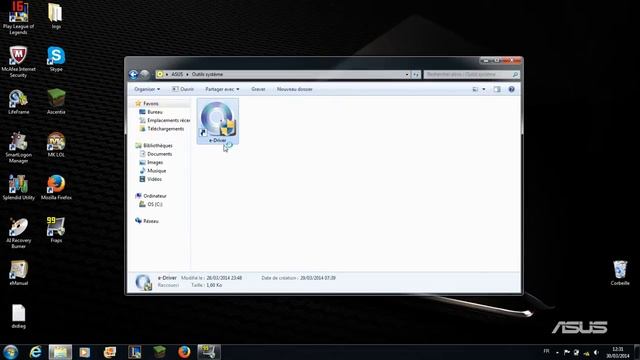This screenshot has width=640, height=360.
Task: Change view with the view icon button
Action: (x=475, y=89)
